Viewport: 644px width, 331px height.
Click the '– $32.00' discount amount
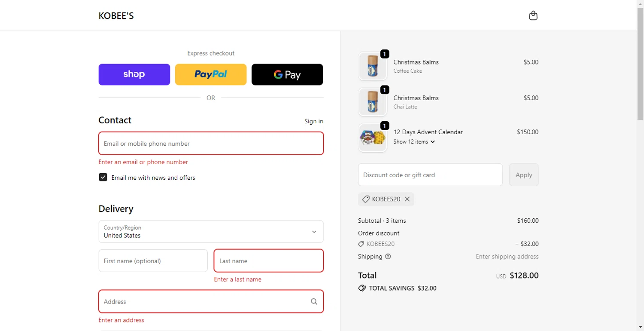(527, 244)
